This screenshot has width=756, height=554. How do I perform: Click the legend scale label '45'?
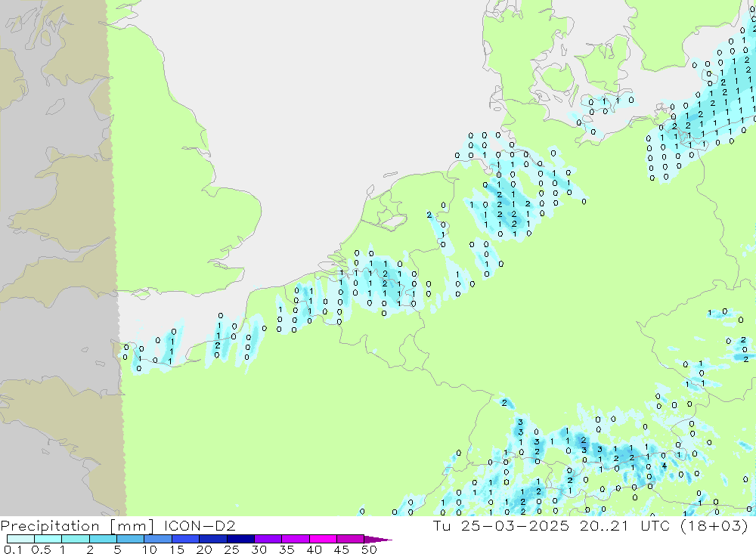tap(342, 549)
